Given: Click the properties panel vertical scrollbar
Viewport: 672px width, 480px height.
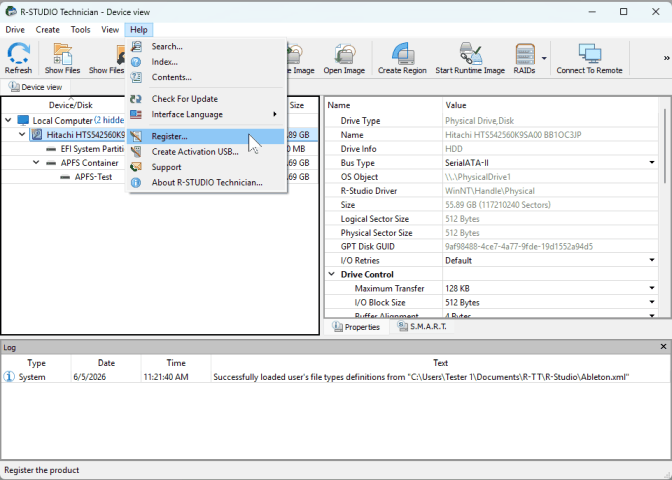Looking at the screenshot, I should click(x=665, y=146).
